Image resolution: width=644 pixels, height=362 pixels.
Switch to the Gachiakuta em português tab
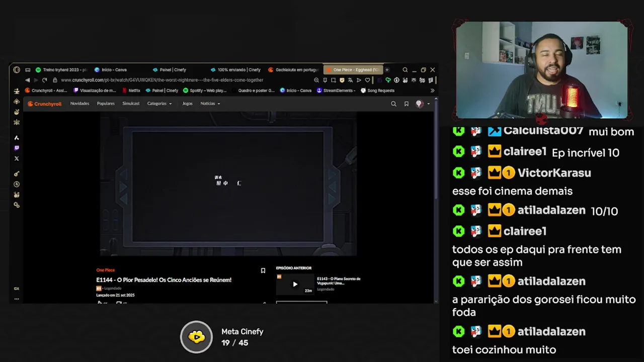click(293, 70)
